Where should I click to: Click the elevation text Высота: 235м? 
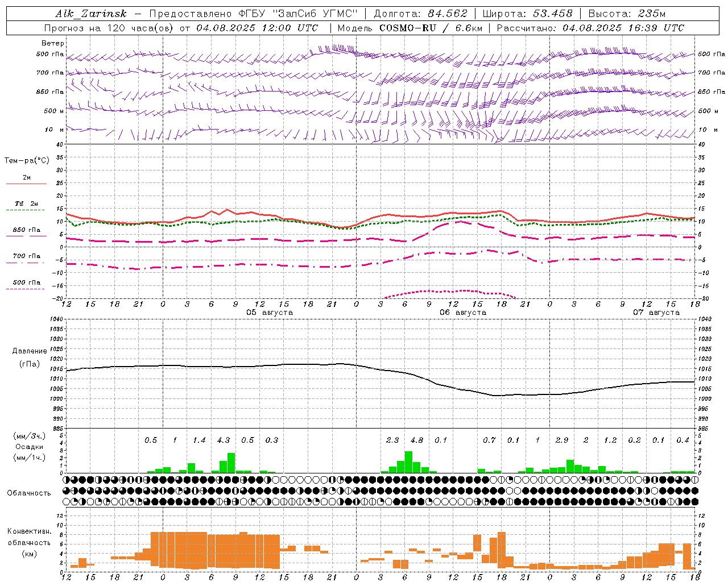point(627,14)
